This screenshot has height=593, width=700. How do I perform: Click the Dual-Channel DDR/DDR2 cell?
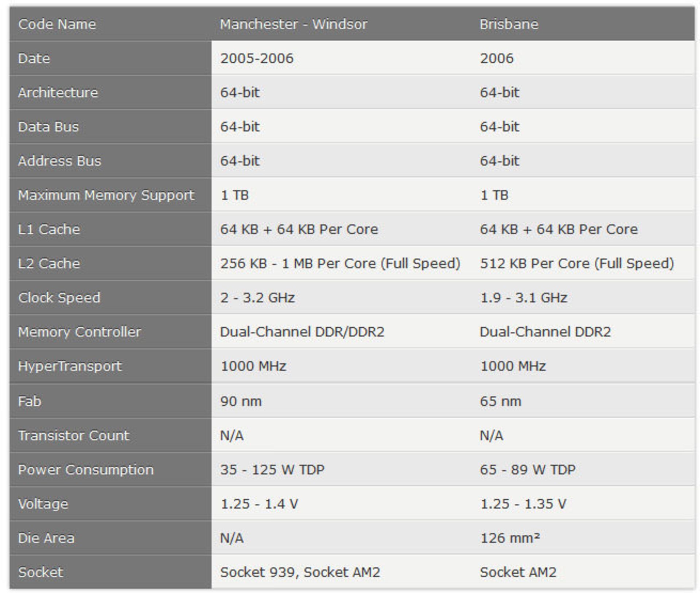(302, 332)
